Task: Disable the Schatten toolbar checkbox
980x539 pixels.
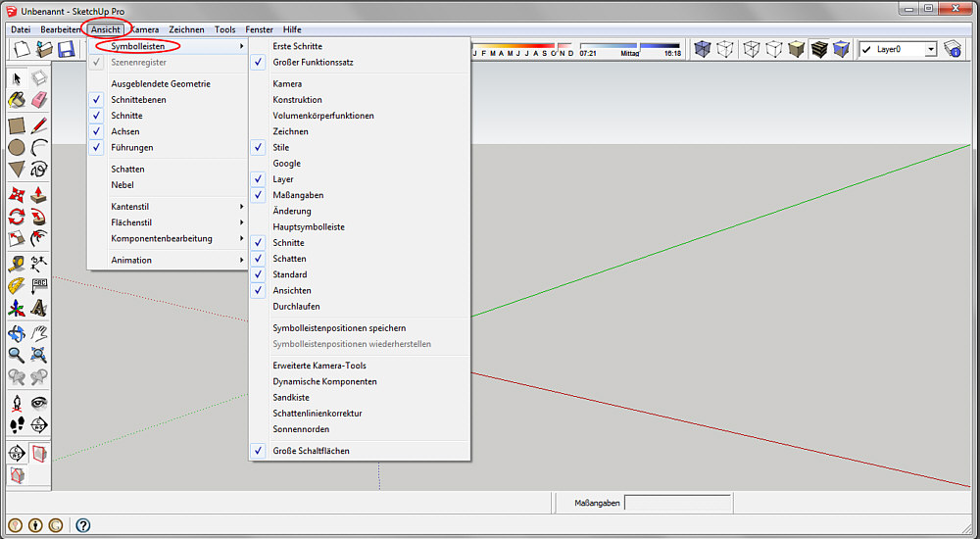Action: click(289, 259)
